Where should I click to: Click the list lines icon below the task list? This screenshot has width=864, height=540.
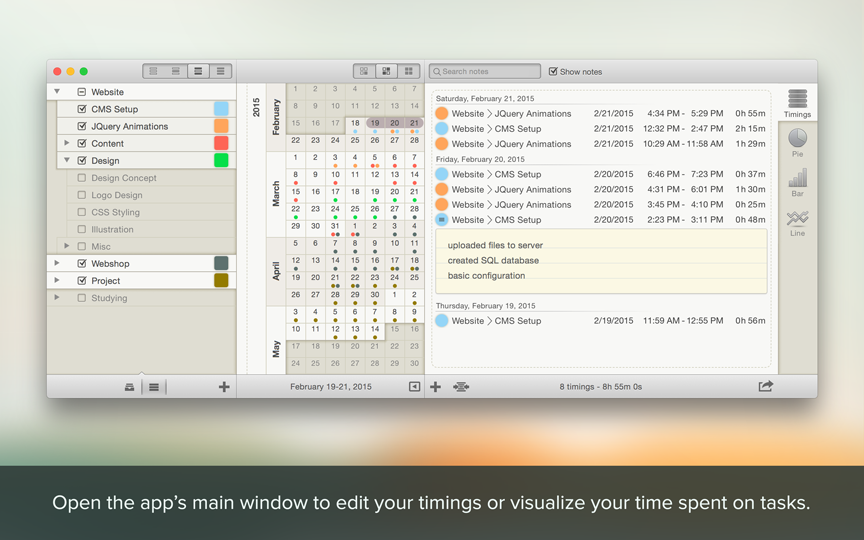click(154, 387)
